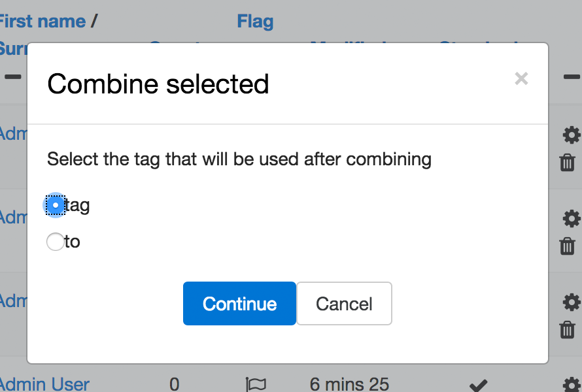Click the second row's trash delete icon
The image size is (582, 392).
(x=567, y=246)
